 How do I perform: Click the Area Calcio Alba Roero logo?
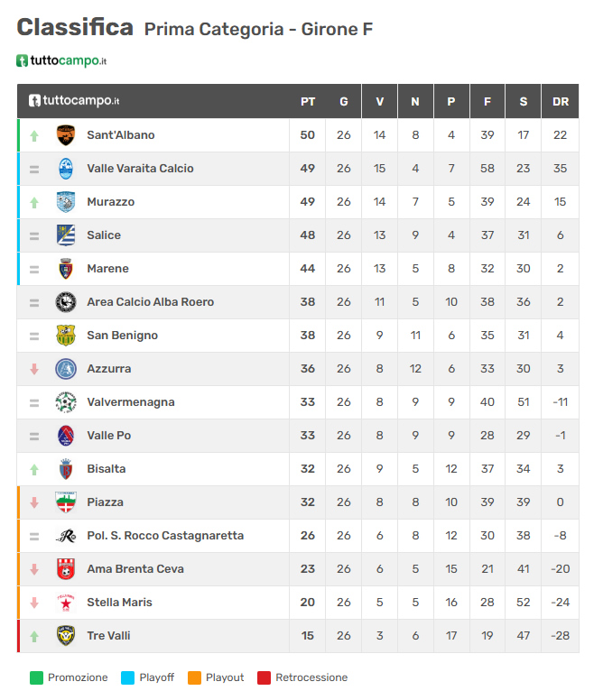tap(66, 302)
